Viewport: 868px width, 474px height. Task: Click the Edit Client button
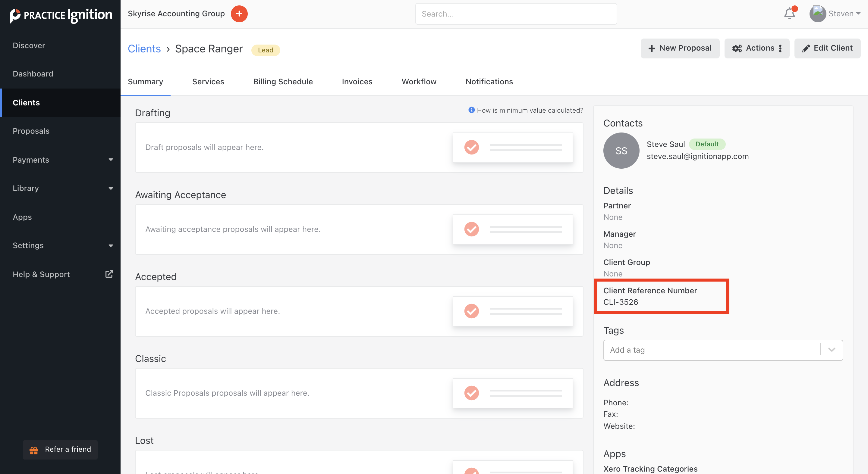coord(827,48)
